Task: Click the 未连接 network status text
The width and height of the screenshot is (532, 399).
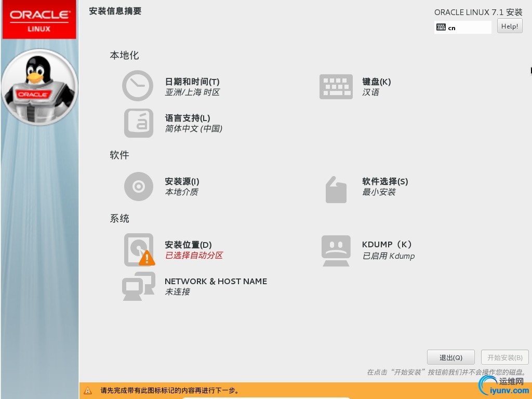Action: tap(178, 292)
